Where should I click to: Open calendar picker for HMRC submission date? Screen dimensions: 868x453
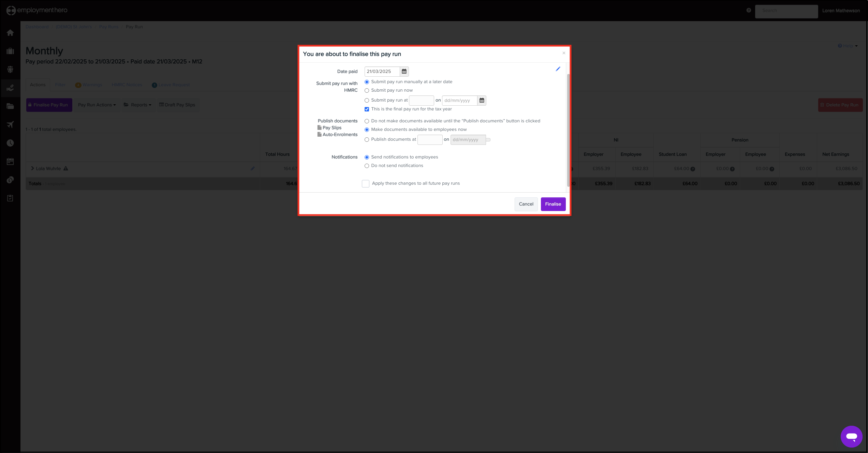pyautogui.click(x=482, y=100)
